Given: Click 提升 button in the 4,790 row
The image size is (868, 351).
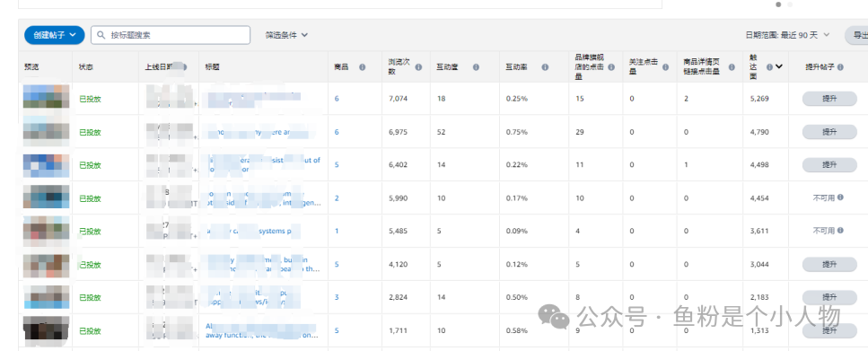Looking at the screenshot, I should click(x=829, y=132).
